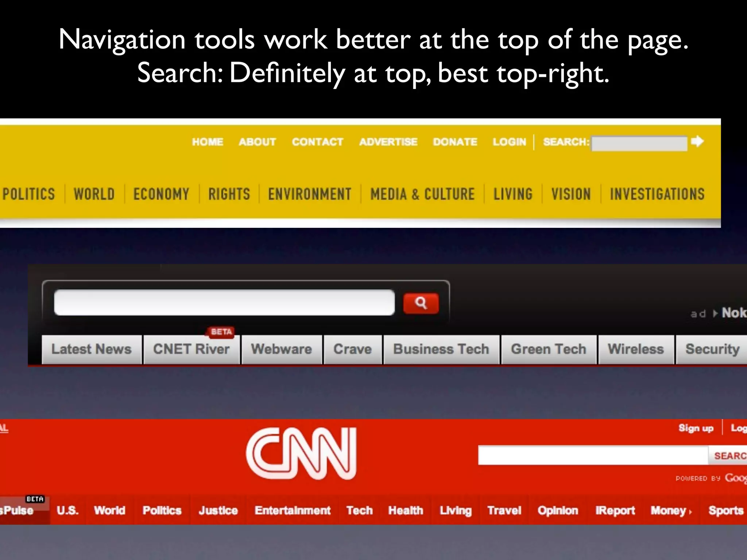Select the RIGHTS section

pyautogui.click(x=229, y=194)
